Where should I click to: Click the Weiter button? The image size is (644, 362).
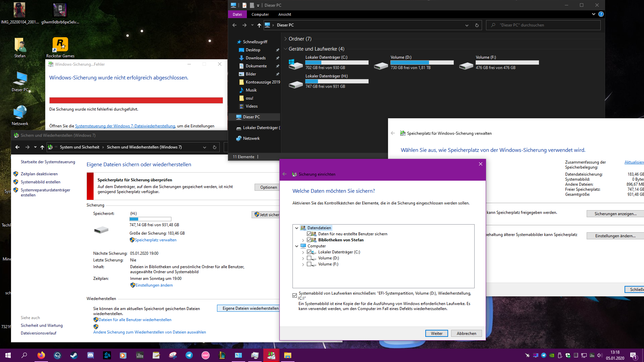tap(436, 333)
